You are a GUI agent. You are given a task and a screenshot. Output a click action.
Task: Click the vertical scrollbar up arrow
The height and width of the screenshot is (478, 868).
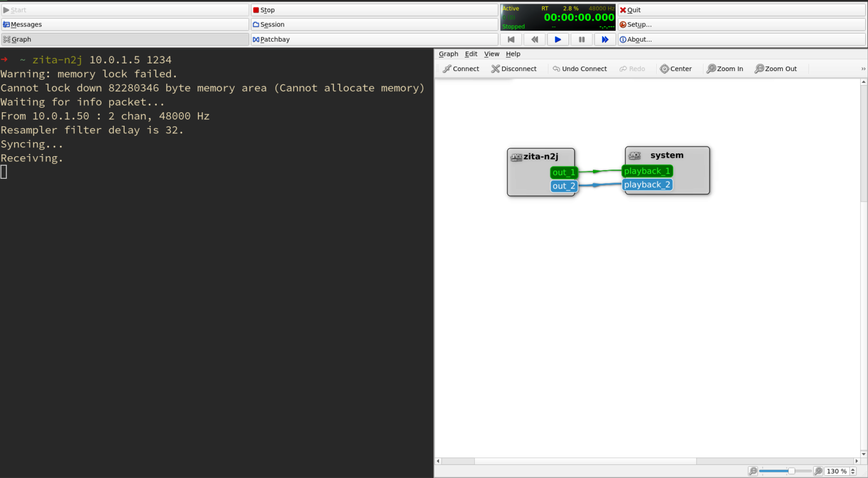(864, 82)
